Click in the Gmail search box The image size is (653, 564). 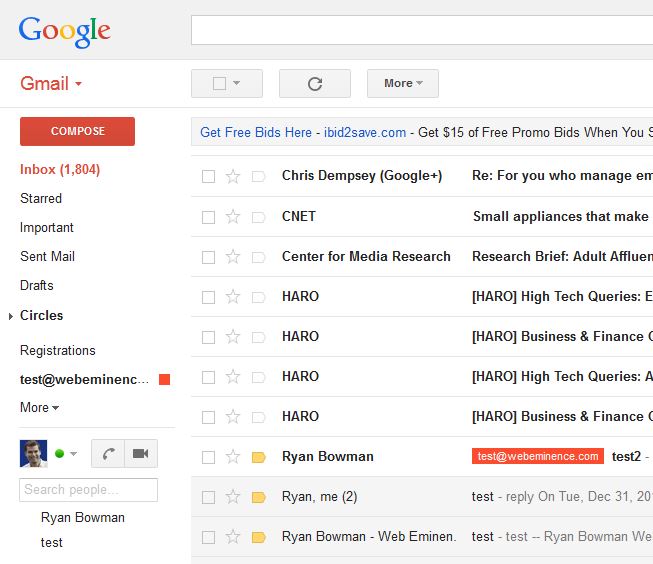click(422, 30)
